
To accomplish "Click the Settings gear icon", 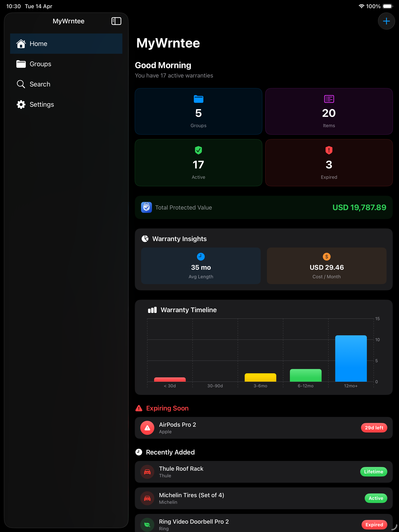I will pos(21,104).
